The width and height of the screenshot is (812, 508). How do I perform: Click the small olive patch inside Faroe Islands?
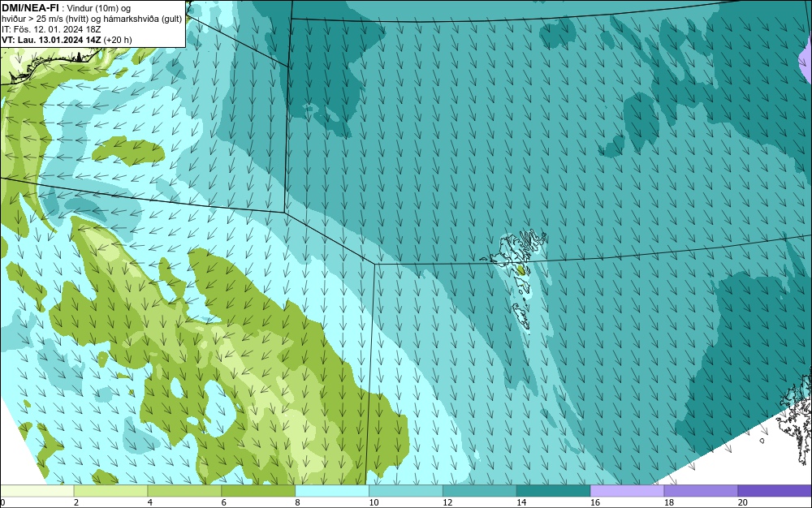[521, 270]
